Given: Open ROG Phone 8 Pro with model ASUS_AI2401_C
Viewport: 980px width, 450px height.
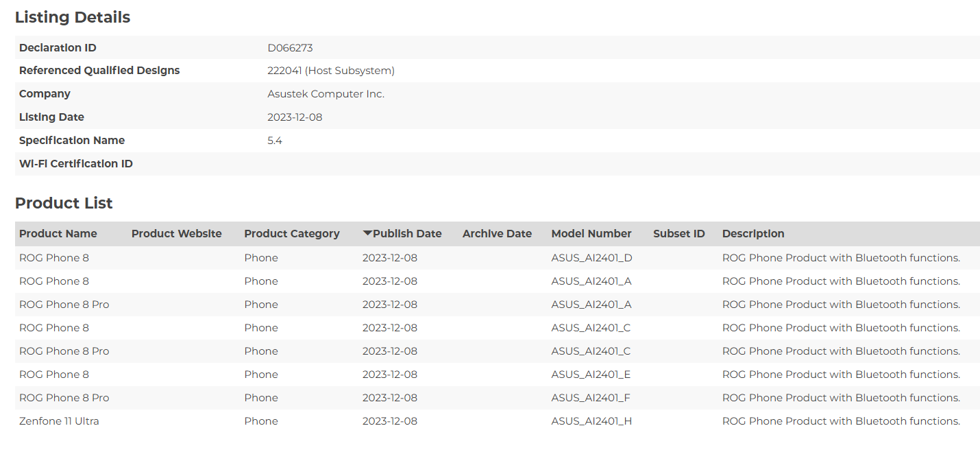Looking at the screenshot, I should coord(64,351).
